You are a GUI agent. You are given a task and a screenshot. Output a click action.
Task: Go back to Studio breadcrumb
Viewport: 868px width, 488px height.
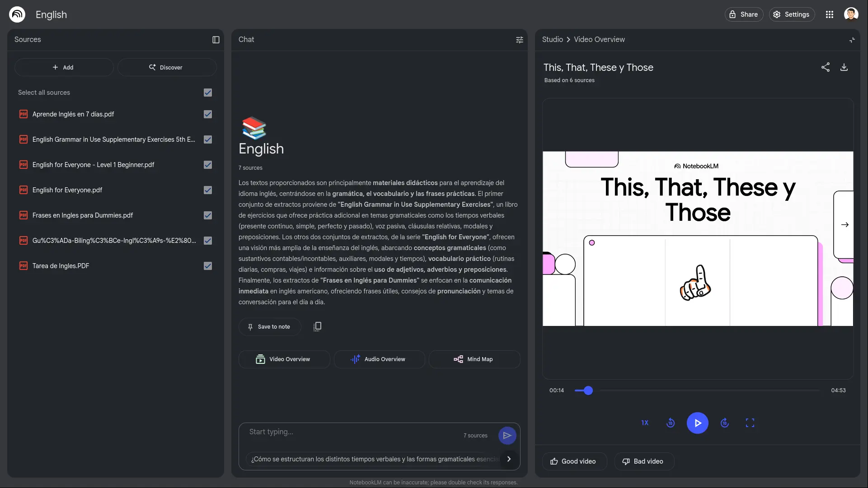552,40
